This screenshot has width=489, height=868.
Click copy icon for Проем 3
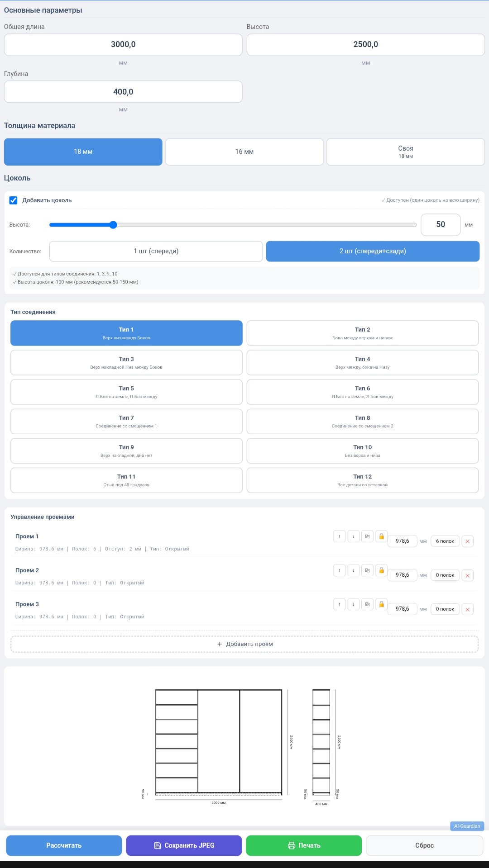click(x=367, y=604)
